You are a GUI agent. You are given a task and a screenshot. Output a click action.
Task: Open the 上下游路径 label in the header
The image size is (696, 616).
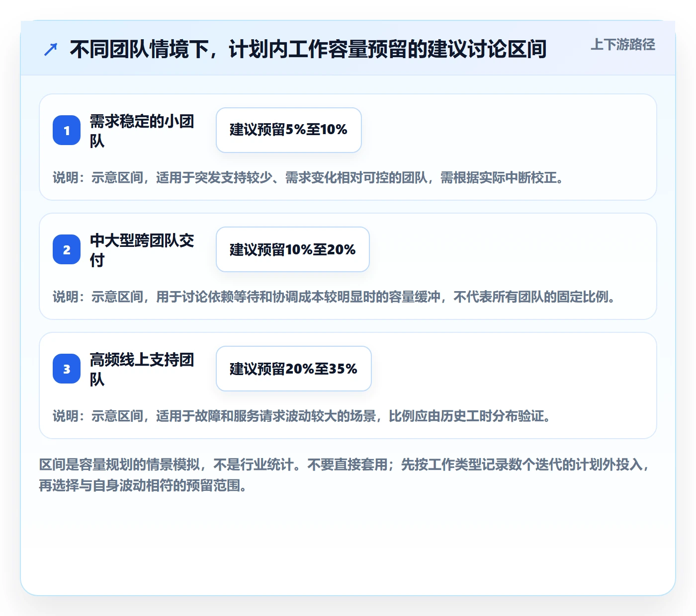622,45
